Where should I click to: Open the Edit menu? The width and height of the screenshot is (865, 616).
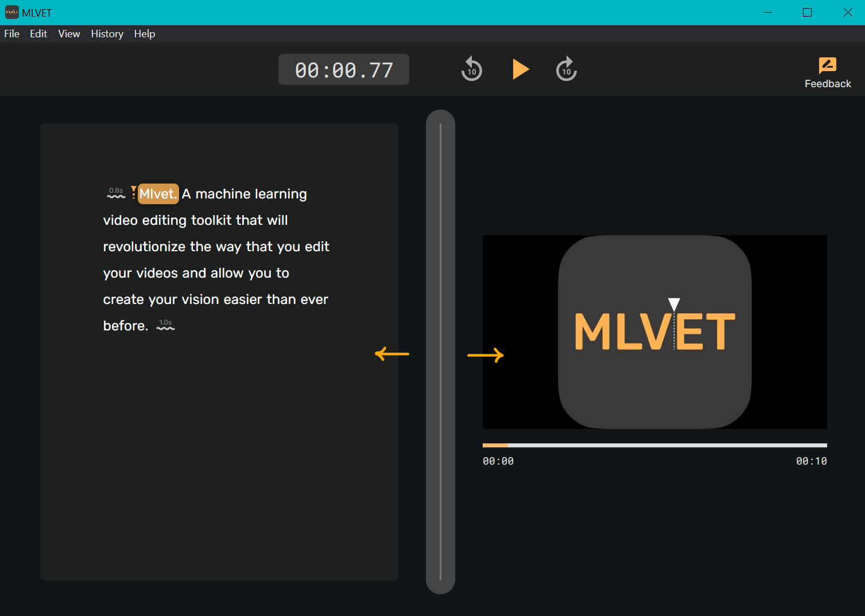[38, 34]
